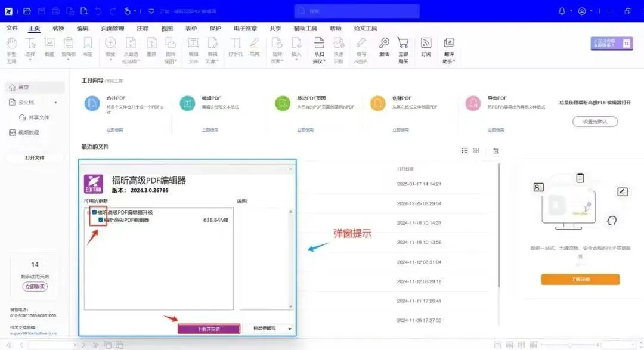
Task: Select the Typewriter (打字机) tool
Action: click(x=236, y=47)
